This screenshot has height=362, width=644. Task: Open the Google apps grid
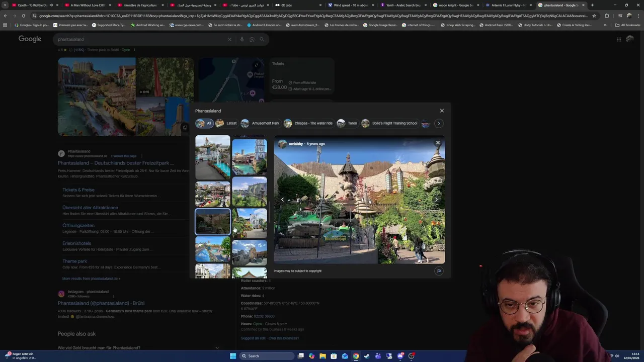pos(619,39)
